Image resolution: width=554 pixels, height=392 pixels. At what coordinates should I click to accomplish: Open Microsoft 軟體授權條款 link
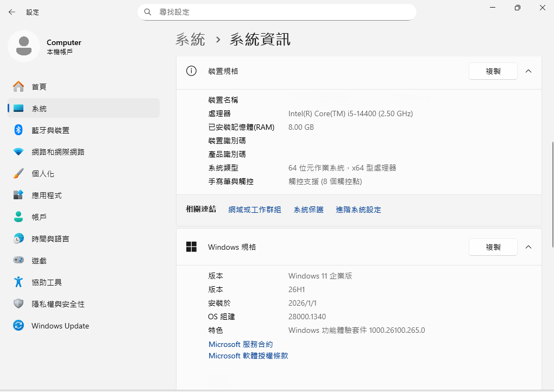[248, 356]
